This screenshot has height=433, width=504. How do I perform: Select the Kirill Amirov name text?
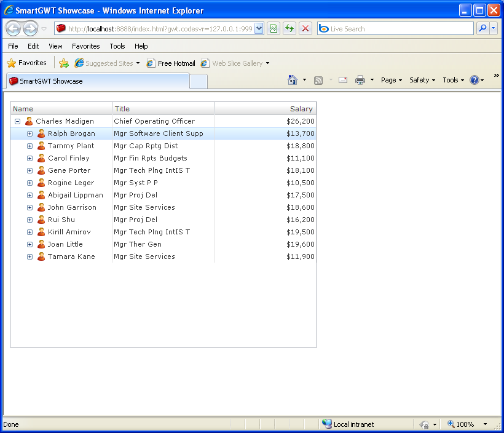[69, 232]
